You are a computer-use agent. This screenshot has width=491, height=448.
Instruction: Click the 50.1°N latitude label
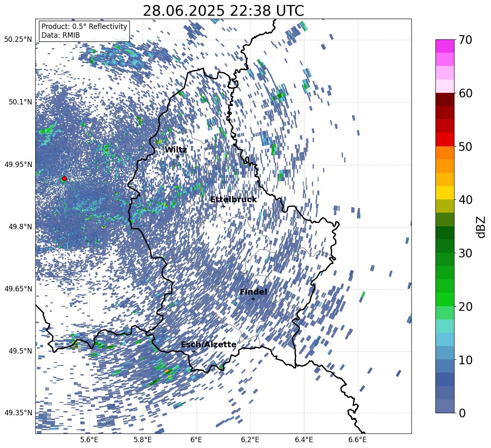tap(20, 102)
